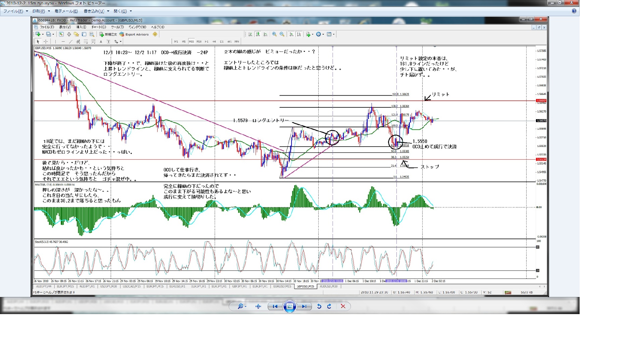Screen dimensions: 644x349
Task: Select the text label tool
Action: 108,42
